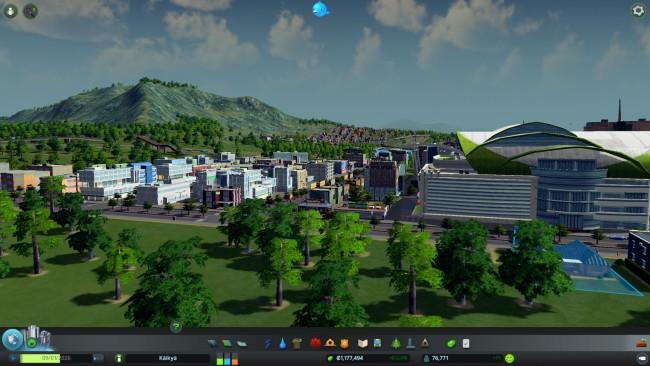Open the Education build menu
This screenshot has width=650, height=366.
click(x=363, y=344)
